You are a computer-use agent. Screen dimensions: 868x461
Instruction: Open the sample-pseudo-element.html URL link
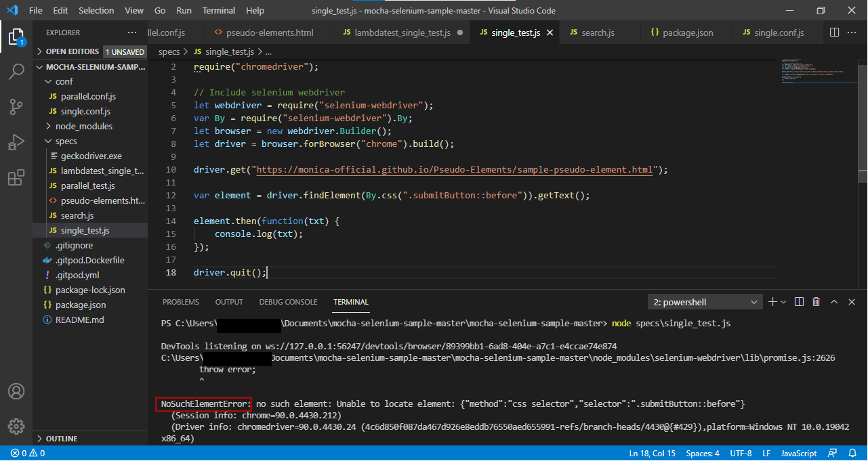(455, 170)
